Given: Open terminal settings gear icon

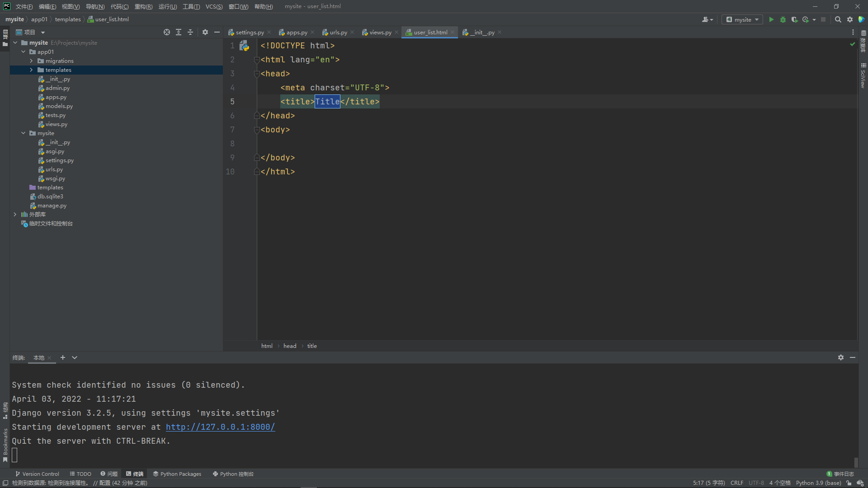Looking at the screenshot, I should point(841,357).
